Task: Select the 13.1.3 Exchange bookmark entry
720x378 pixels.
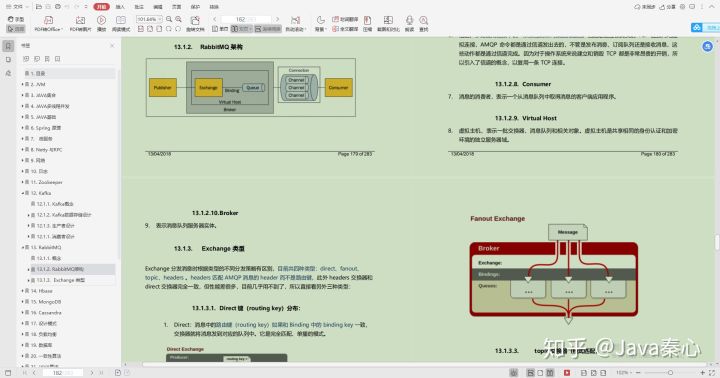Action: 61,280
